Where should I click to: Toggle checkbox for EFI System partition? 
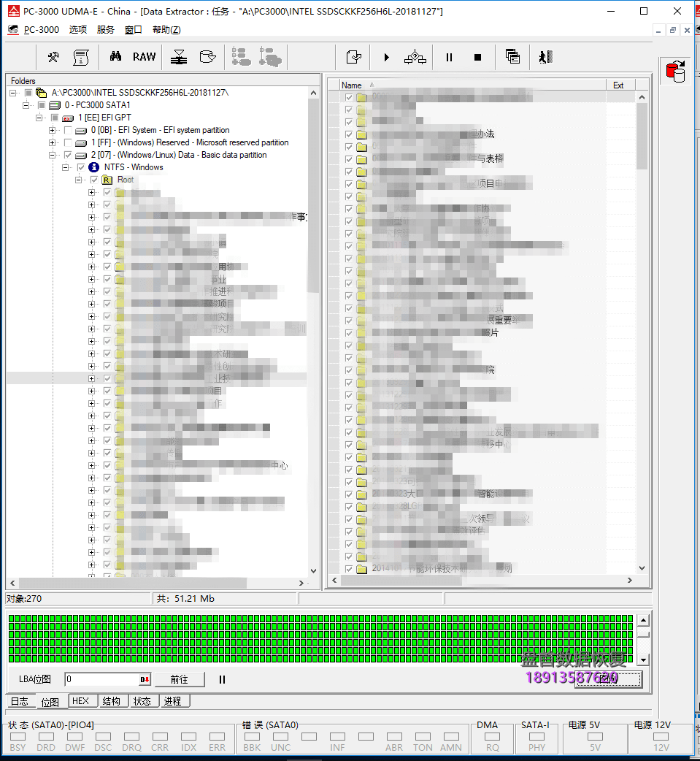[69, 130]
